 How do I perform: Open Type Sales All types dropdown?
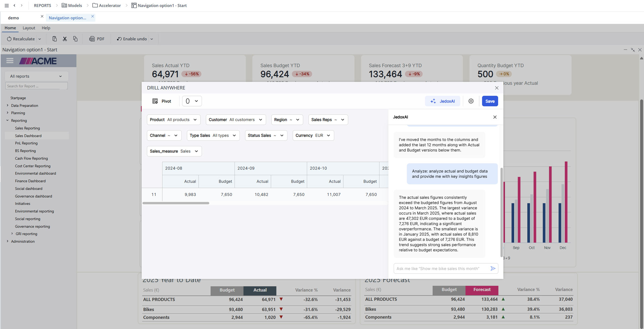point(213,135)
